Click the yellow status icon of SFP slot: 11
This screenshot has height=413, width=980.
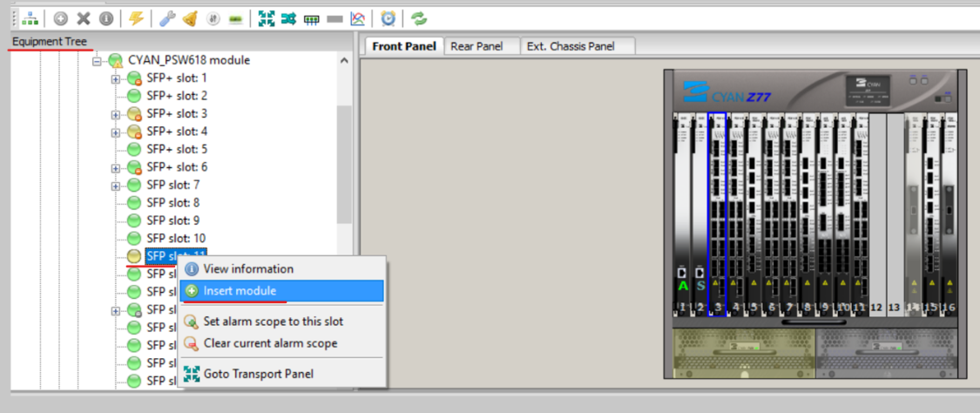tap(134, 256)
